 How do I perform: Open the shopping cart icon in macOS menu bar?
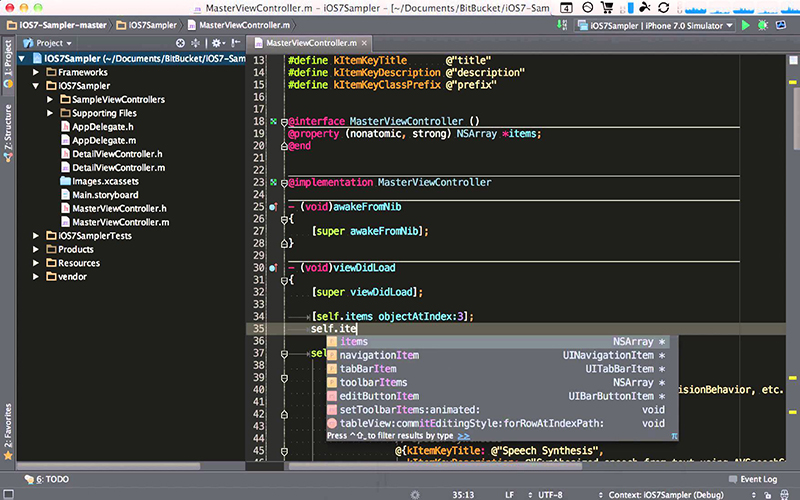[607, 7]
